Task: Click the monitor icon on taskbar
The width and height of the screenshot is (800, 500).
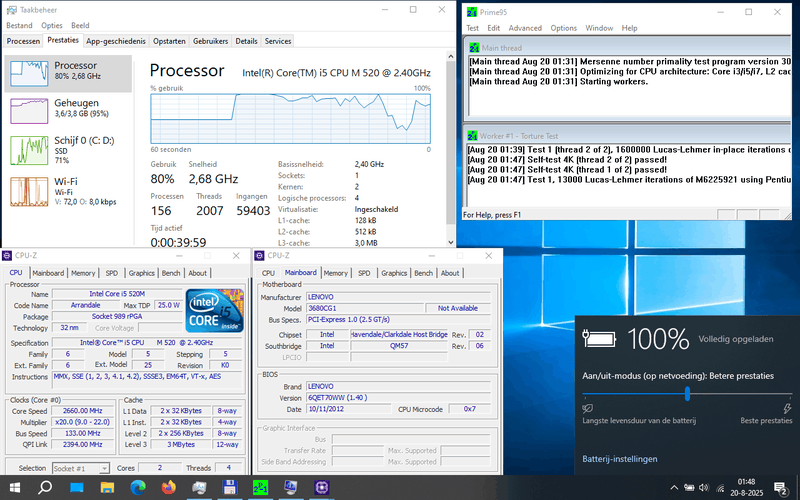Action: click(291, 488)
